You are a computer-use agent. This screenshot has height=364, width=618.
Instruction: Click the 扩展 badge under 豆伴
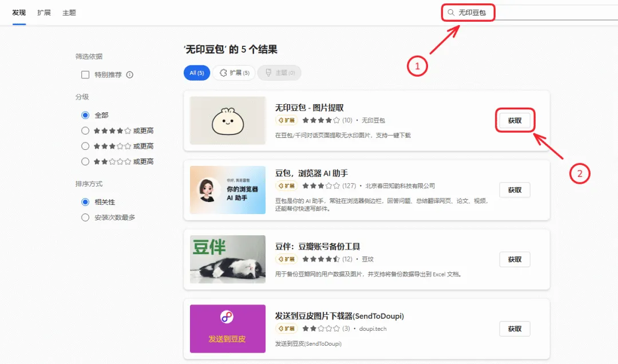287,259
